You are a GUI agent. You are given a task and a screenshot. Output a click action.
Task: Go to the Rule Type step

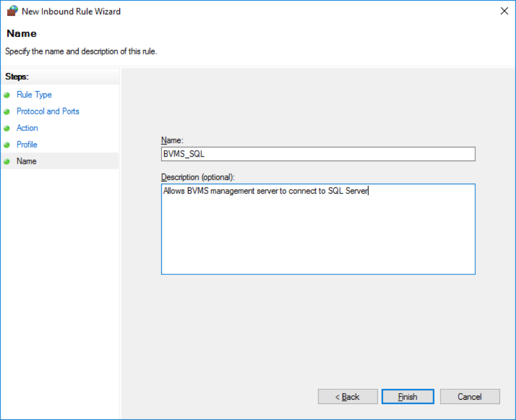pos(34,95)
